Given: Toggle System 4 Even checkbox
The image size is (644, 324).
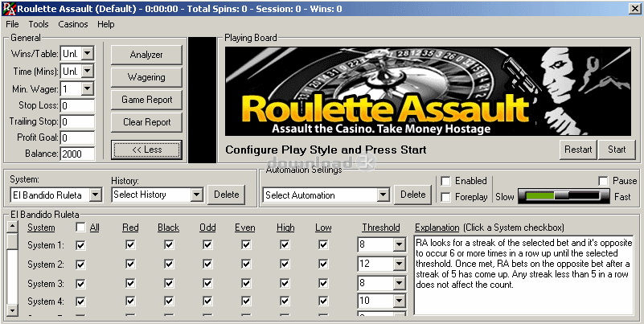Looking at the screenshot, I should 246,301.
